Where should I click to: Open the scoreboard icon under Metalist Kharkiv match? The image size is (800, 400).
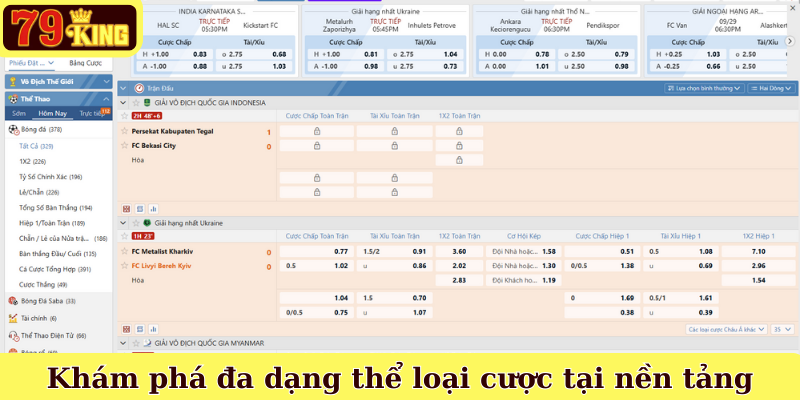point(140,329)
